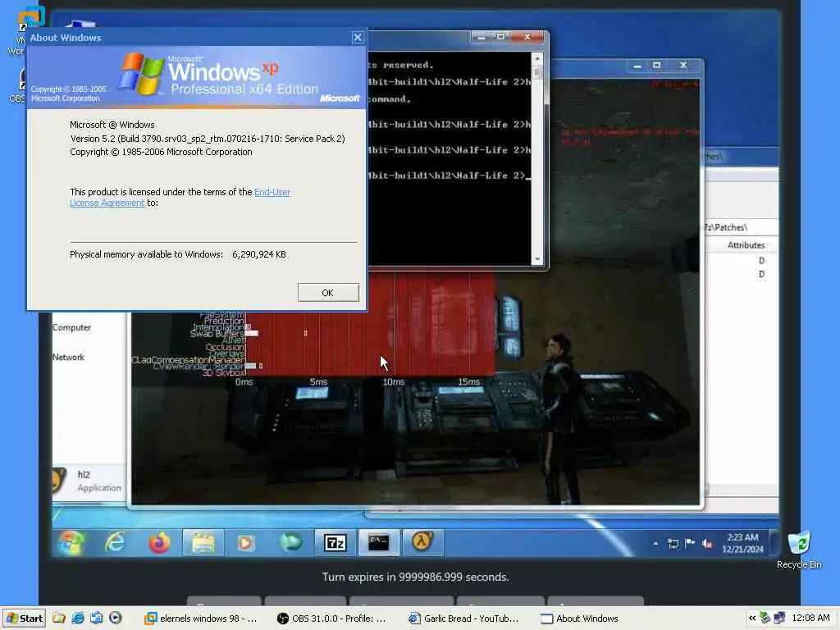Switch to the OBS 31.0.0 taskbar button

332,619
